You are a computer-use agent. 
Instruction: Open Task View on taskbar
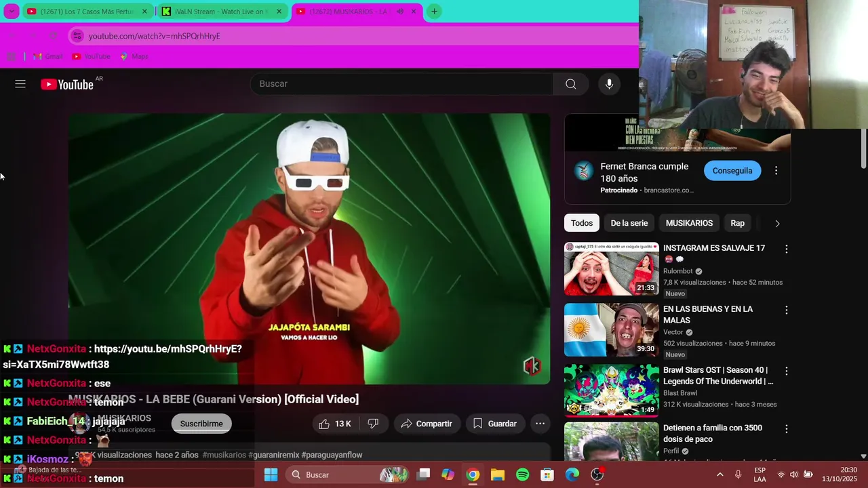coord(423,474)
